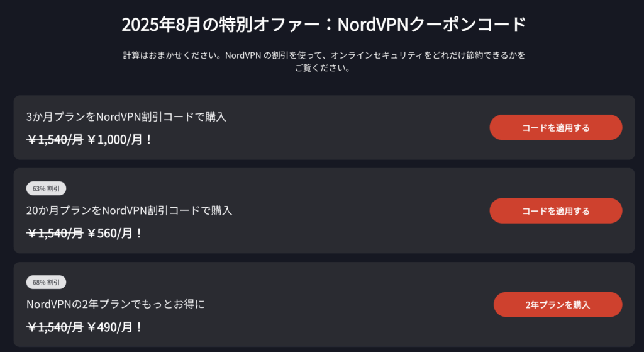Select the 3か月プランをNordVPN割引コードで購入 title
Viewport: 644px width, 352px height.
click(126, 116)
